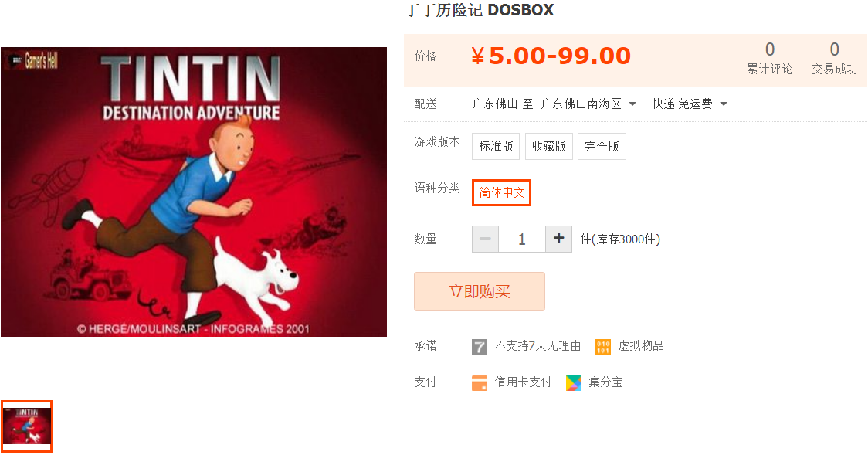The width and height of the screenshot is (868, 455).
Task: Click the Jifenbao colorful logo icon
Action: click(x=574, y=382)
